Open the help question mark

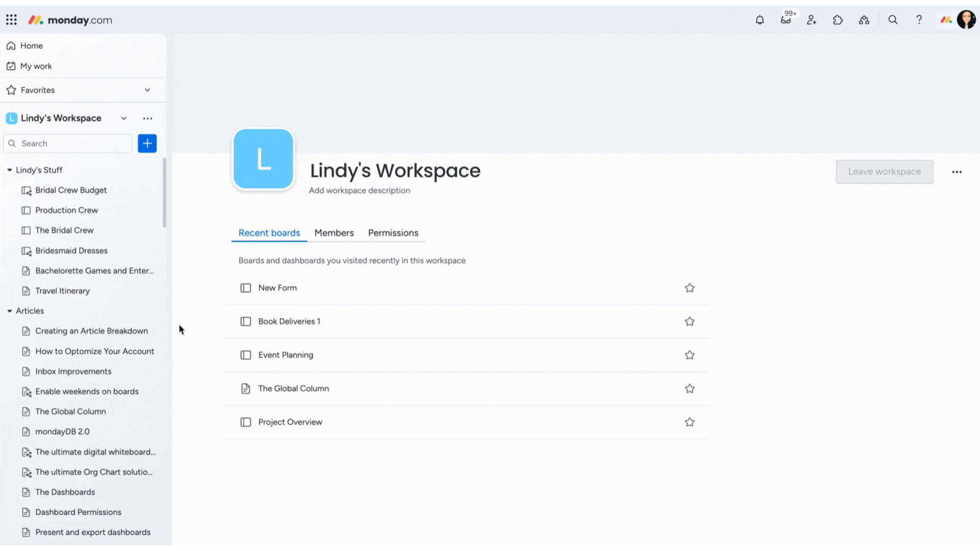click(919, 20)
